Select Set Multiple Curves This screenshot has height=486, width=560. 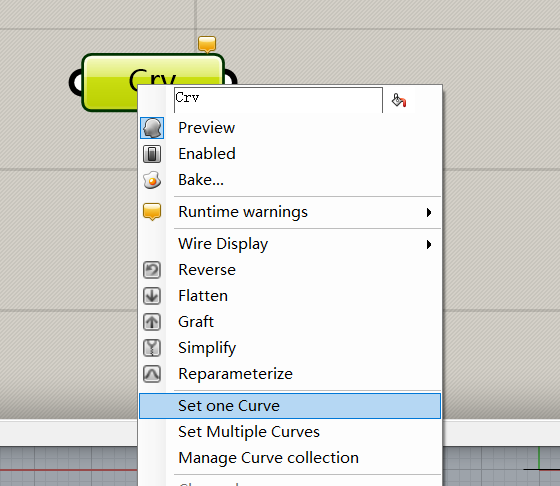pyautogui.click(x=290, y=432)
